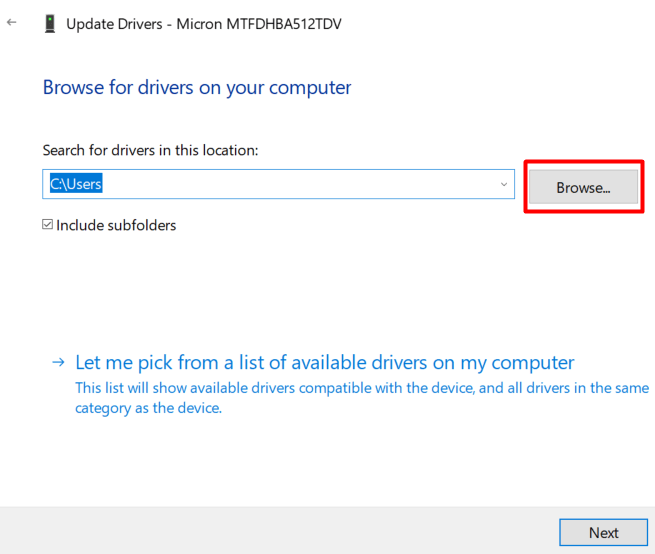Open Let me pick from a list link

[325, 362]
